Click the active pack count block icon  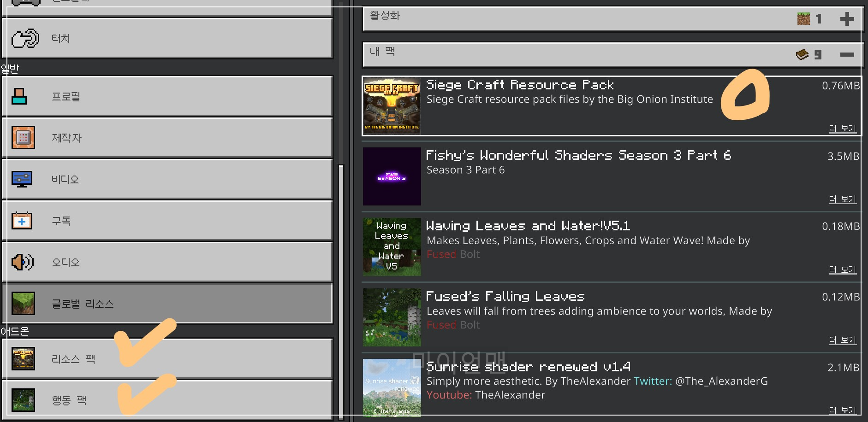803,19
